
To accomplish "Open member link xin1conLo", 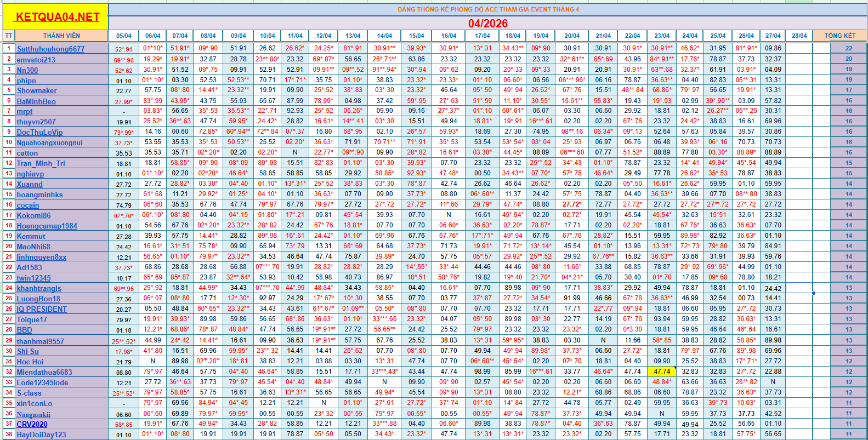I will tap(35, 403).
